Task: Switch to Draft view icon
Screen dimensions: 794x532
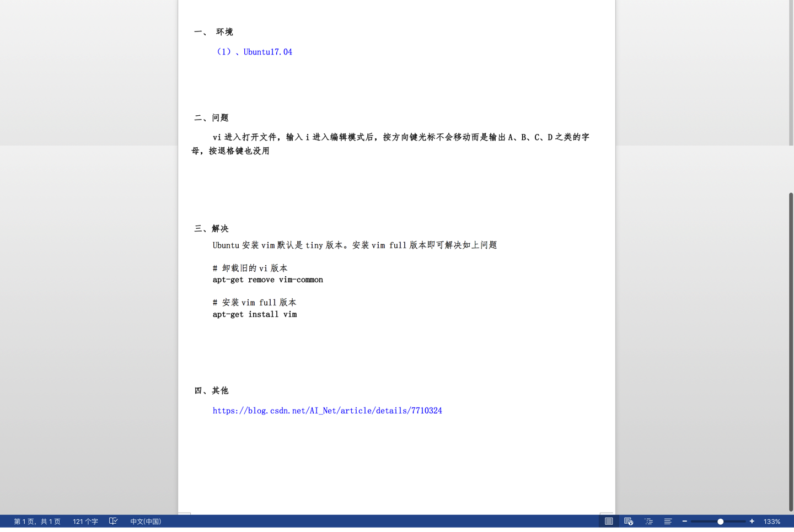Action: click(x=668, y=521)
